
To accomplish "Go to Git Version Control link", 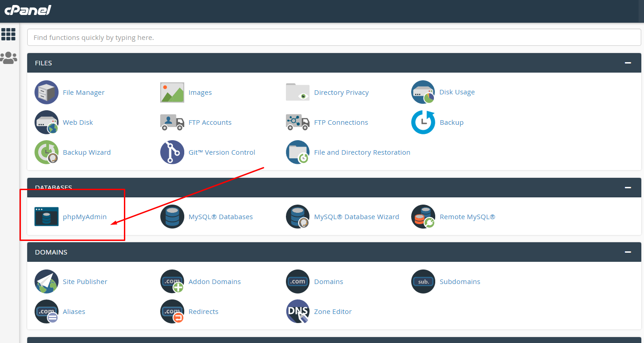I will coord(222,152).
